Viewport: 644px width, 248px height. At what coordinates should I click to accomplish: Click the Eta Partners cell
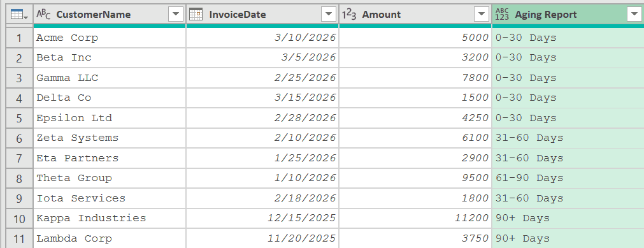pos(110,158)
